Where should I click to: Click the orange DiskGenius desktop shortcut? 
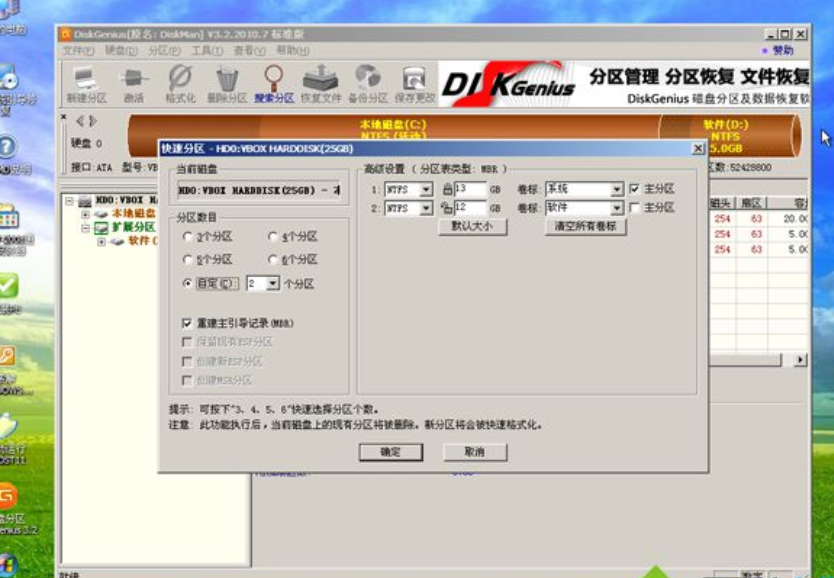click(x=9, y=497)
